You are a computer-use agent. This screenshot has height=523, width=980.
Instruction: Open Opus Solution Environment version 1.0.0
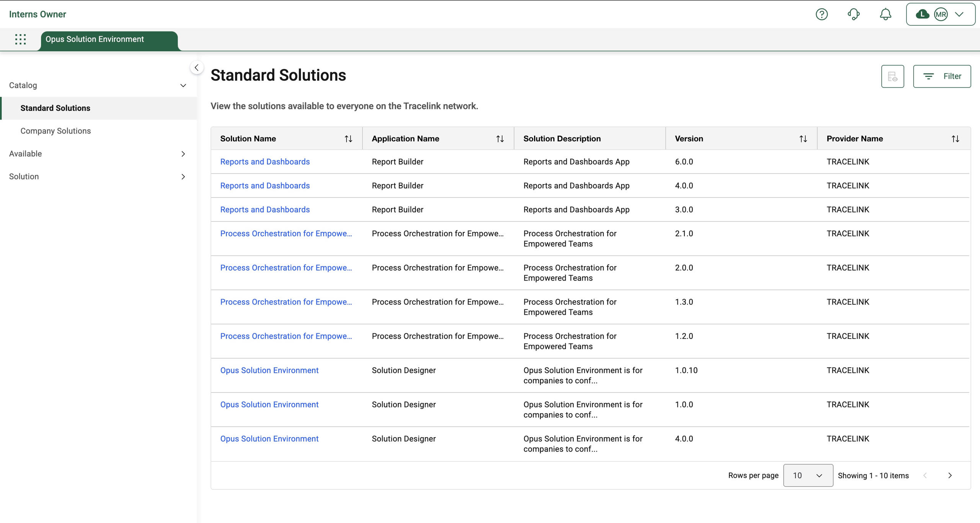(269, 405)
